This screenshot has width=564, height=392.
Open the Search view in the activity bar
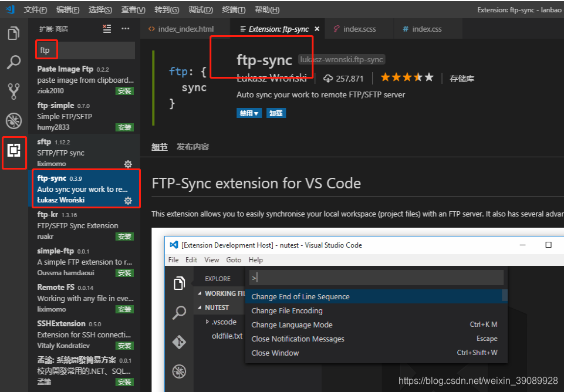[13, 62]
